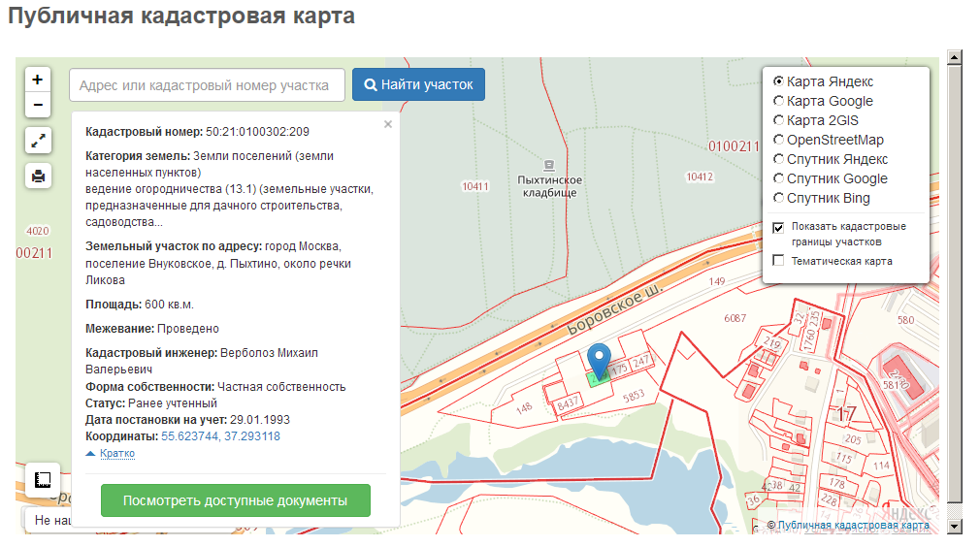Print the map using printer icon

[38, 177]
